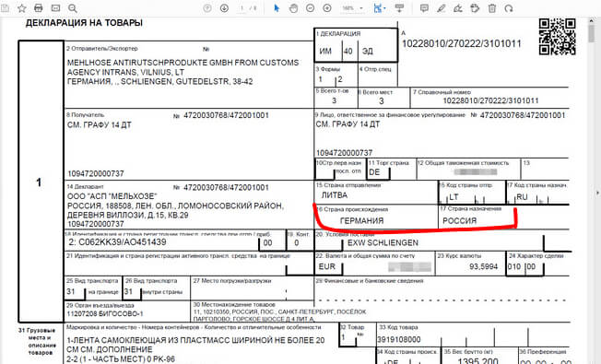Click the LT country code
The height and width of the screenshot is (364, 601).
(x=454, y=197)
